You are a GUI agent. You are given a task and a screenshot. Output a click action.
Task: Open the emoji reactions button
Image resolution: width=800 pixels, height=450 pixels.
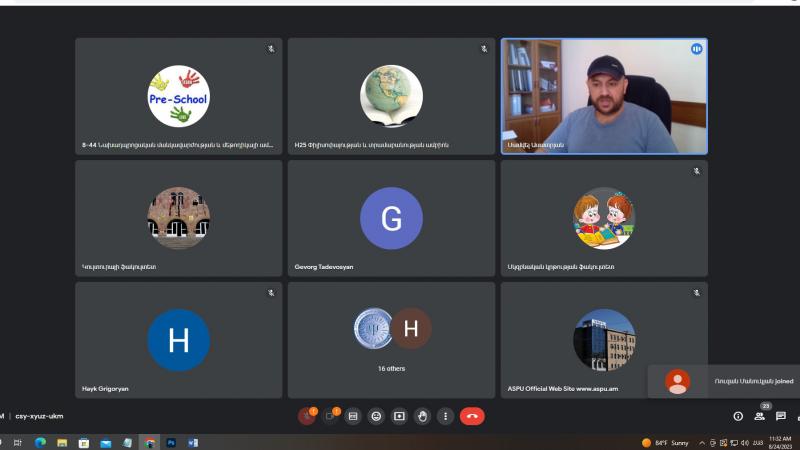tap(376, 416)
